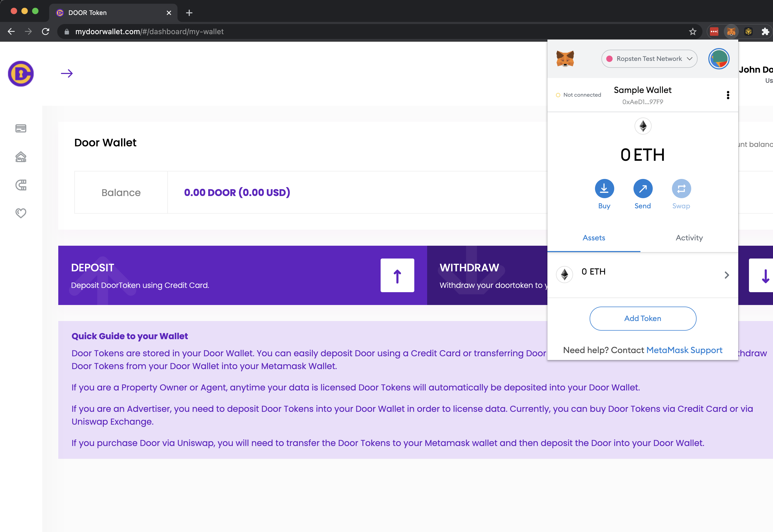
Task: Switch to the Assets tab
Action: (x=594, y=238)
